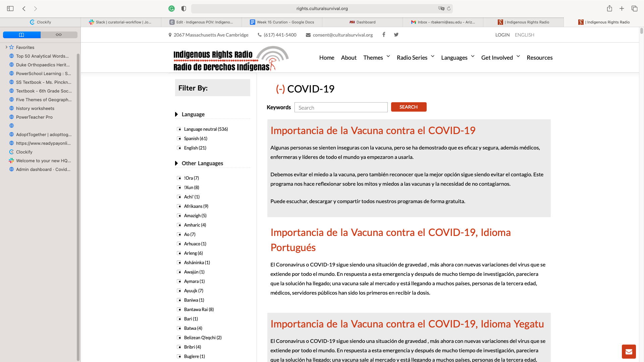Click the Safari share icon
Viewport: 644px width, 362px height.
point(609,8)
